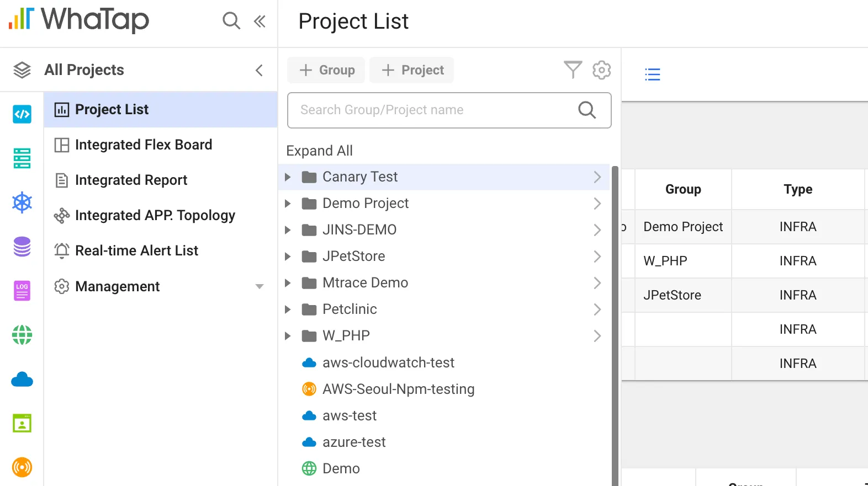Click the Expand All link

[x=319, y=151]
